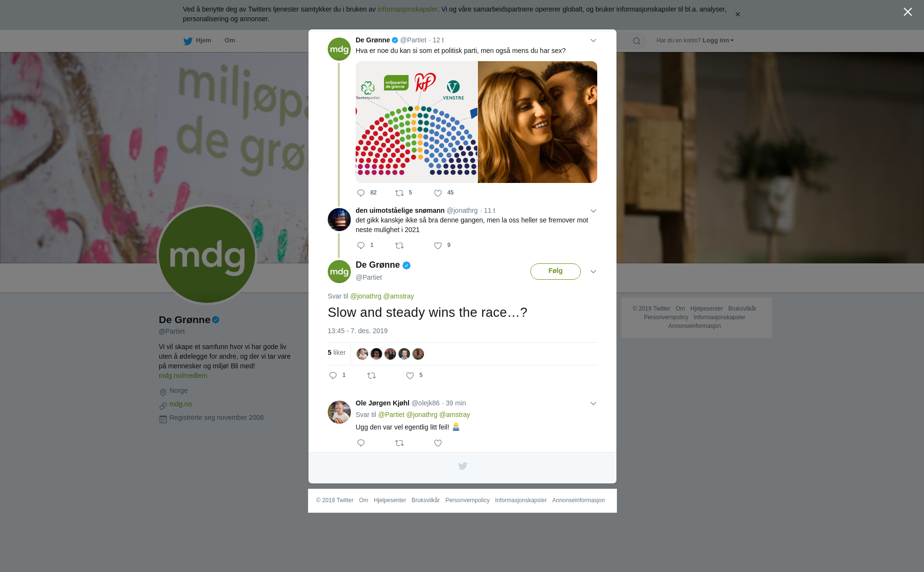This screenshot has height=572, width=924.
Task: Retweet the top De Grønne tweet
Action: pos(400,193)
